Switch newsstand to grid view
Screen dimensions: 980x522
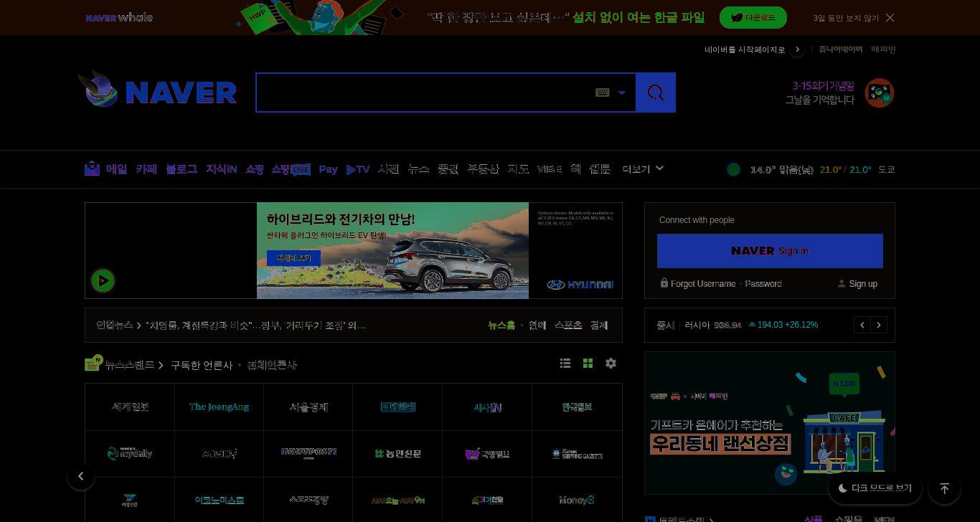point(588,364)
